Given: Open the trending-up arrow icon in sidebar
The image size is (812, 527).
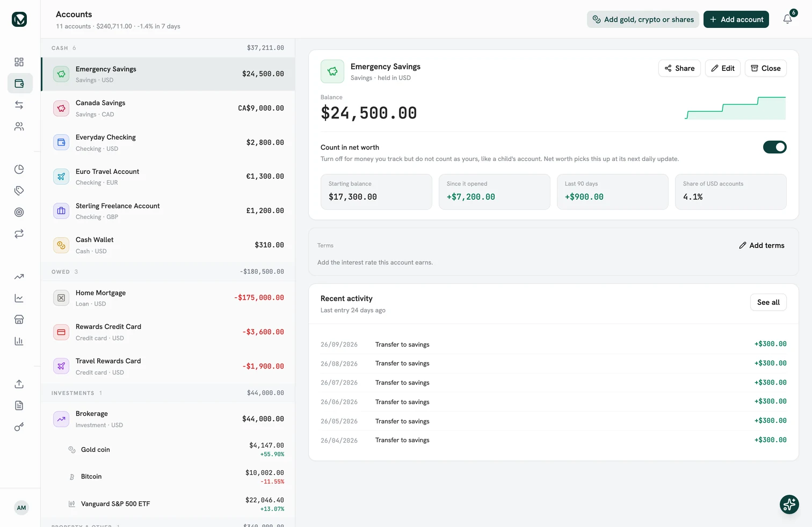Looking at the screenshot, I should [19, 277].
